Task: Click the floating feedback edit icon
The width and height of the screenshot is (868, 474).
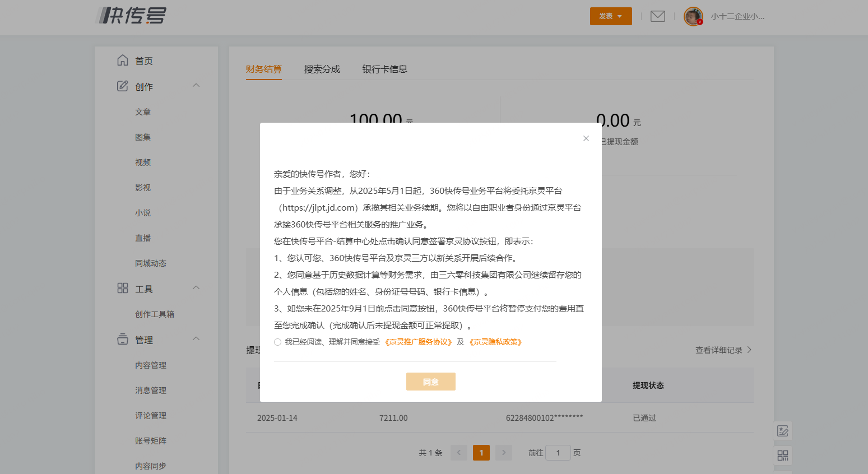Action: point(783,431)
